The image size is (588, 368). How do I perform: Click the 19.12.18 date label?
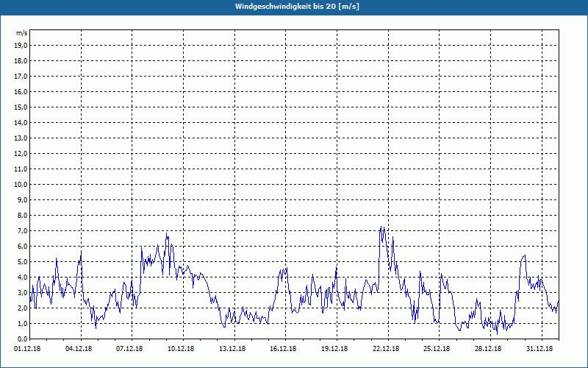coord(334,348)
